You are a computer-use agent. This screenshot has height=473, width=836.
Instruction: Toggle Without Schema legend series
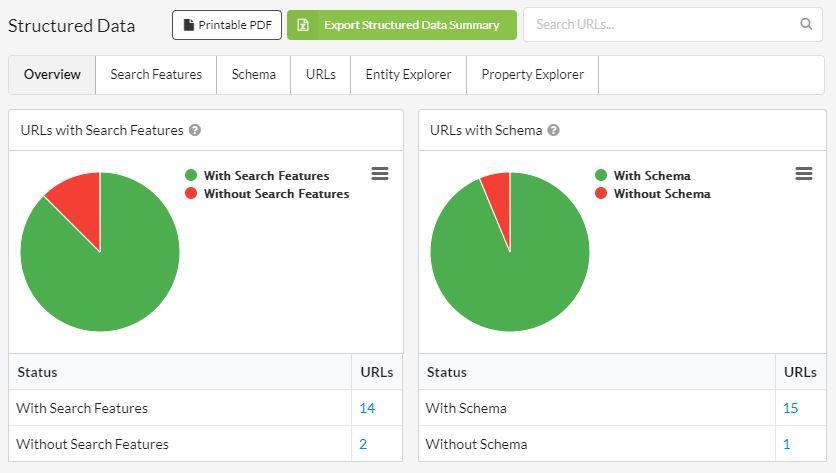(653, 194)
